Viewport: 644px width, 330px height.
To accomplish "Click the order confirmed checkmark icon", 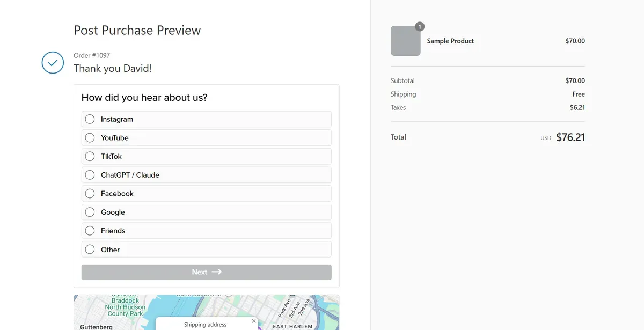I will coord(53,63).
